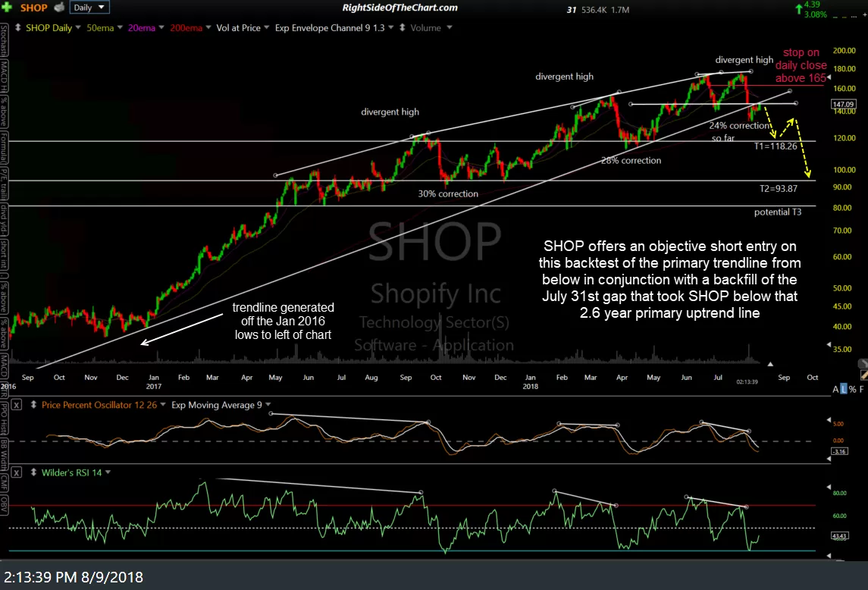
Task: Select fixed scale F button
Action: tap(861, 389)
